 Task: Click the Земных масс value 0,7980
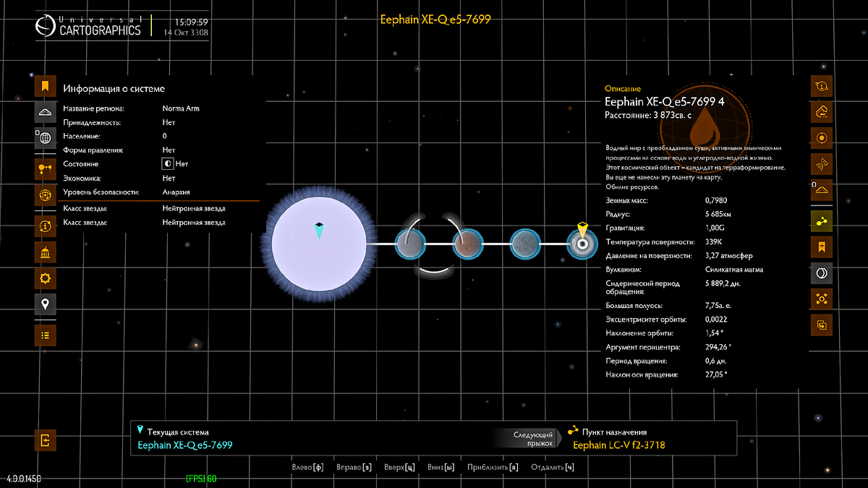tap(716, 200)
